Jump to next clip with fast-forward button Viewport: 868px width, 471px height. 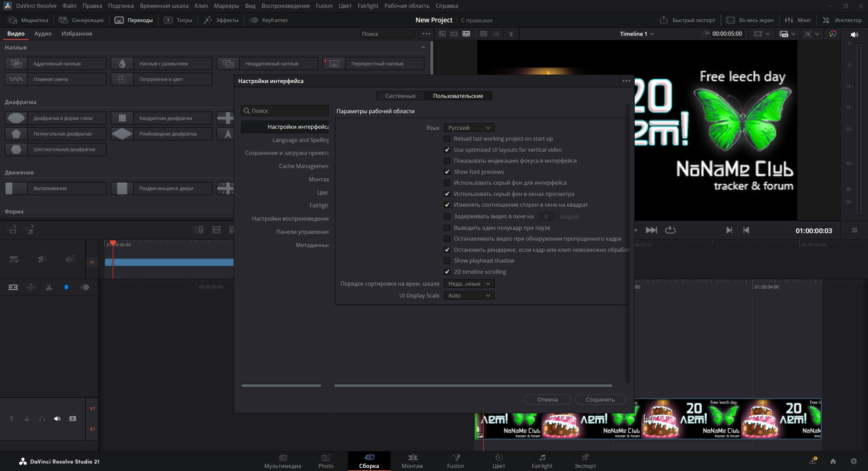tap(651, 230)
